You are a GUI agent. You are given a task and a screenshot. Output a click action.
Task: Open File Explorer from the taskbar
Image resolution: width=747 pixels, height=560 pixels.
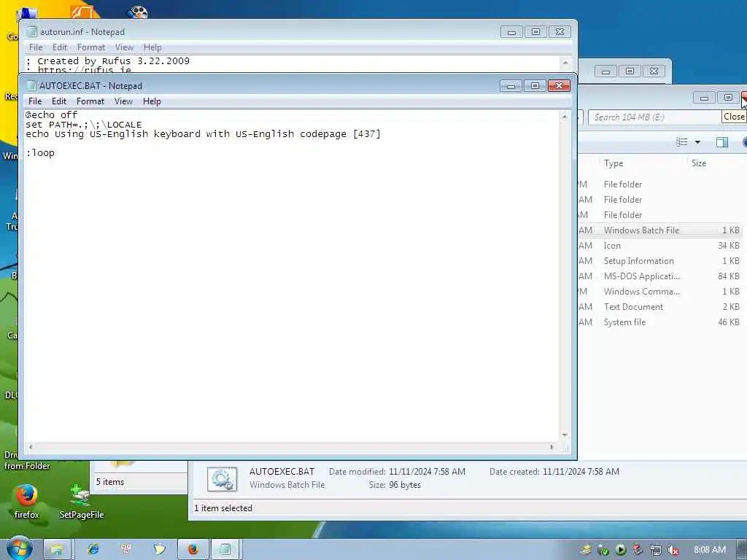[57, 549]
